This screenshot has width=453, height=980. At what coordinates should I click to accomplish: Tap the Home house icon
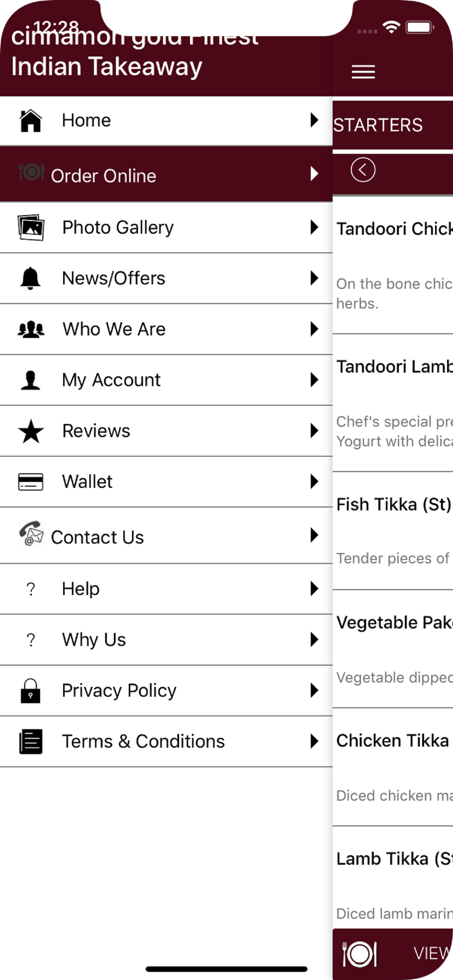[x=30, y=121]
